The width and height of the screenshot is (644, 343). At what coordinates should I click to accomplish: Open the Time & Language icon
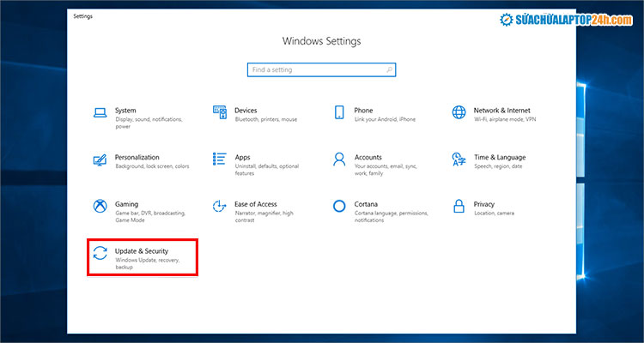tap(459, 159)
